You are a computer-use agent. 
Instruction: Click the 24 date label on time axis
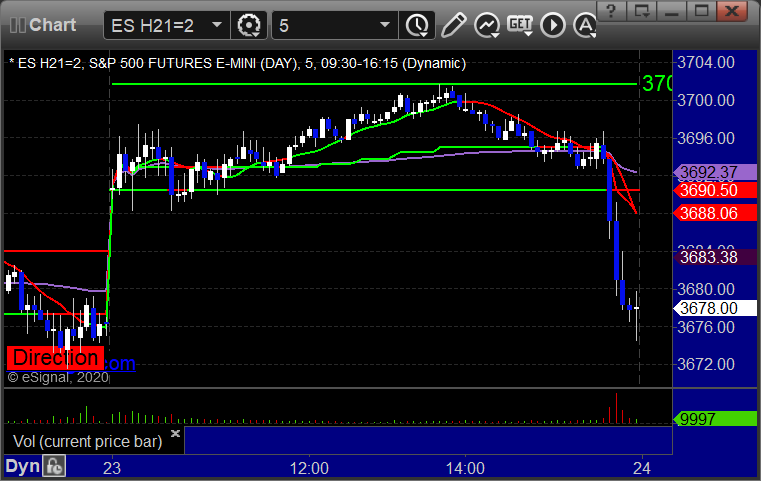pyautogui.click(x=642, y=468)
